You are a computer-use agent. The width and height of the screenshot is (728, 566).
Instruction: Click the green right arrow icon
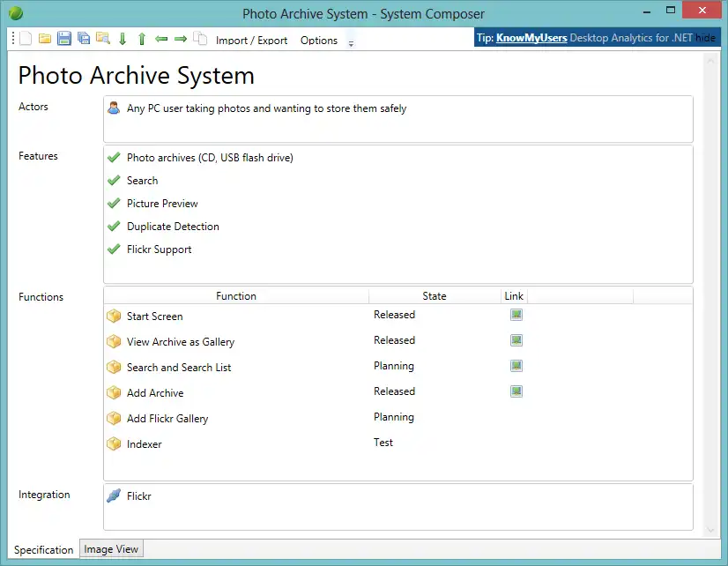tap(180, 39)
